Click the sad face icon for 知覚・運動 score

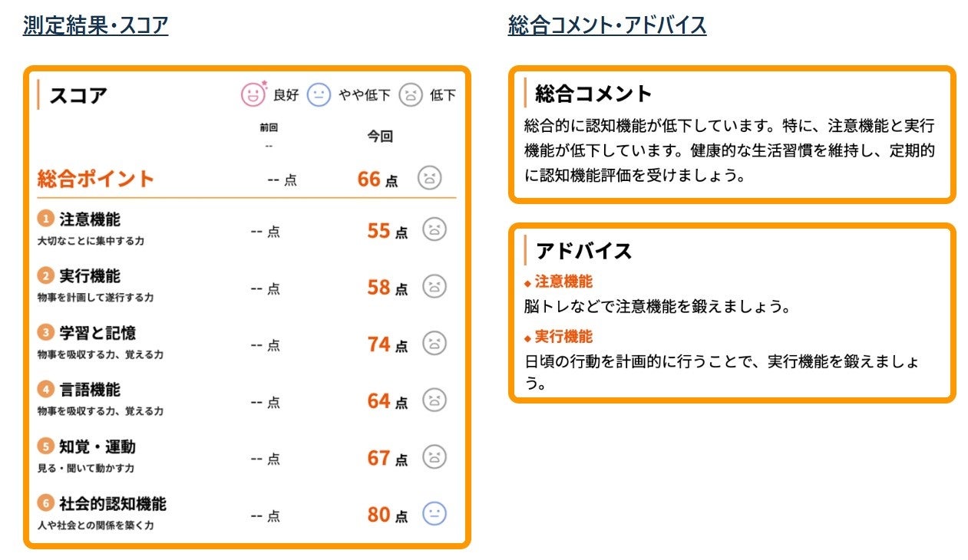434,456
